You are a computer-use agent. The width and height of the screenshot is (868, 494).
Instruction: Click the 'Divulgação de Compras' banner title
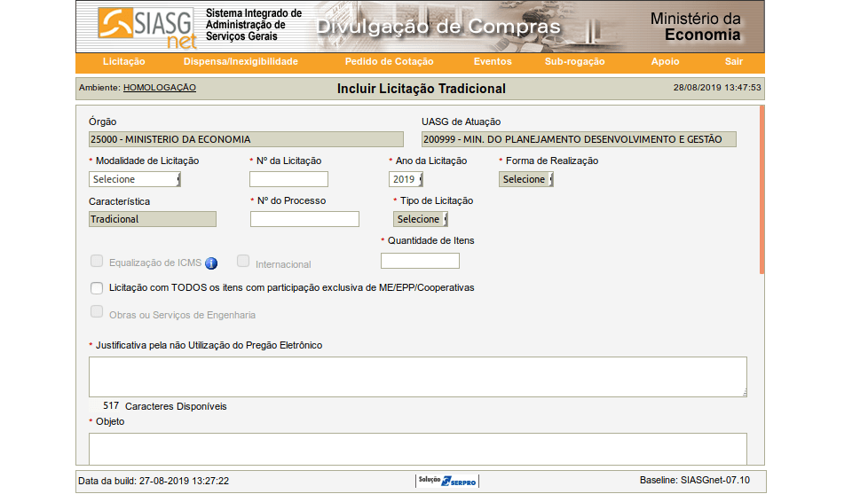438,26
